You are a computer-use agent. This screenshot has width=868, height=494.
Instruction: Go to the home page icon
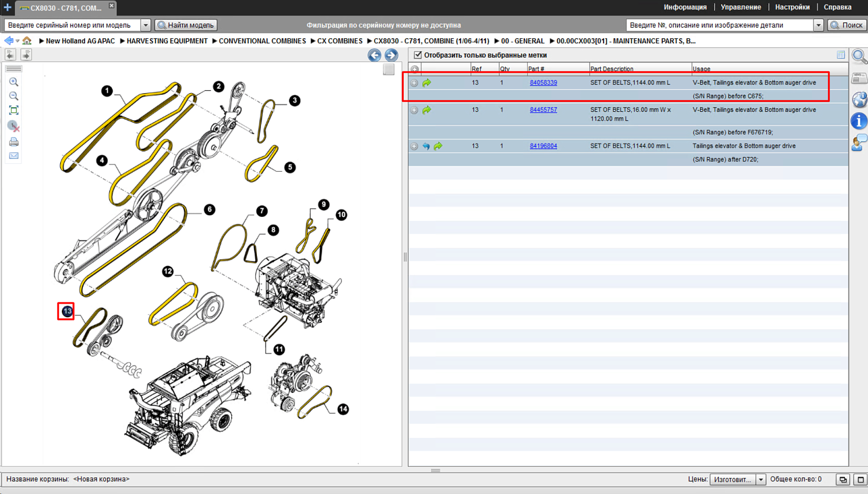coord(27,41)
